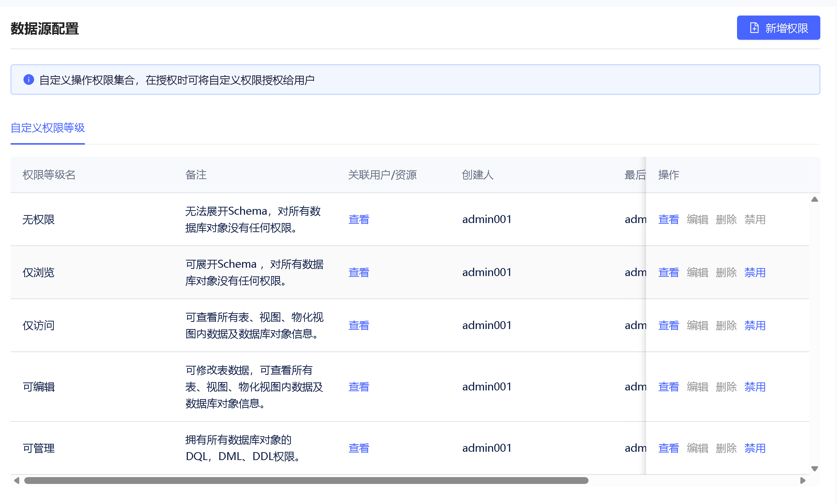Click the blue info icon in the notice banner
The height and width of the screenshot is (504, 837).
[x=29, y=80]
